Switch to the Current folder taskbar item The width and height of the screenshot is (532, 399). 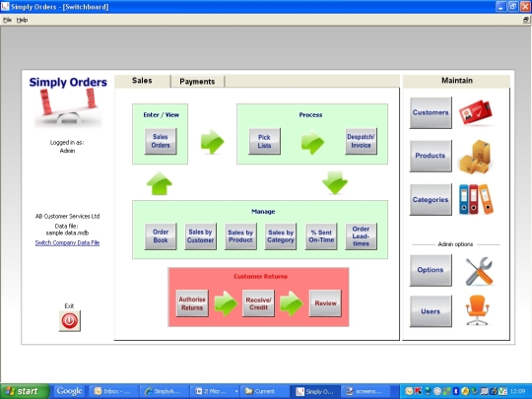click(264, 391)
